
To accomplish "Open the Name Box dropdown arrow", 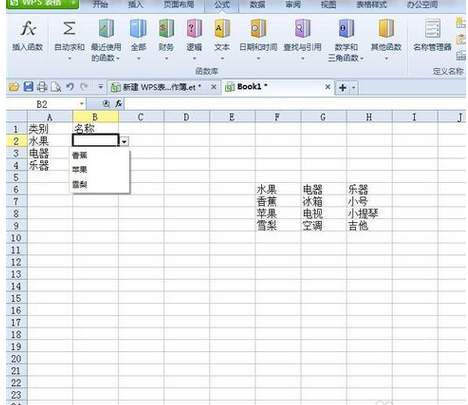I will click(82, 104).
